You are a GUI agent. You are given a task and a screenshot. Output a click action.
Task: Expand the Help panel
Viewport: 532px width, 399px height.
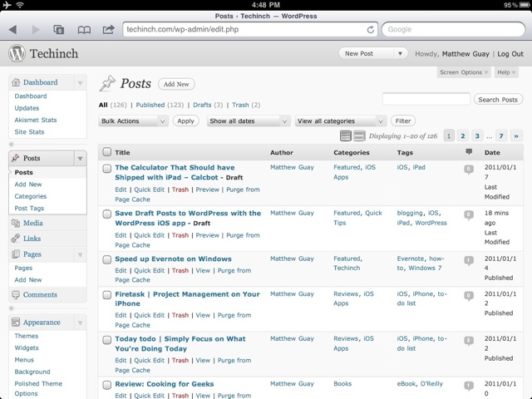tap(506, 72)
